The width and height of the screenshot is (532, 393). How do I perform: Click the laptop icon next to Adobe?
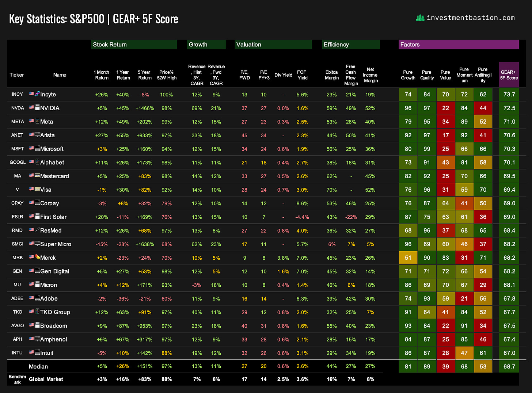tap(37, 298)
